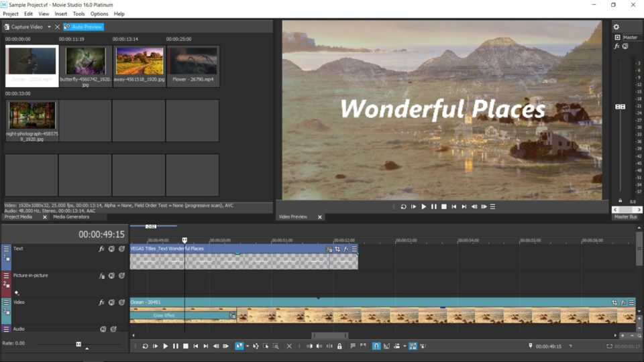Mute the Picture-in-picture track

(x=111, y=276)
